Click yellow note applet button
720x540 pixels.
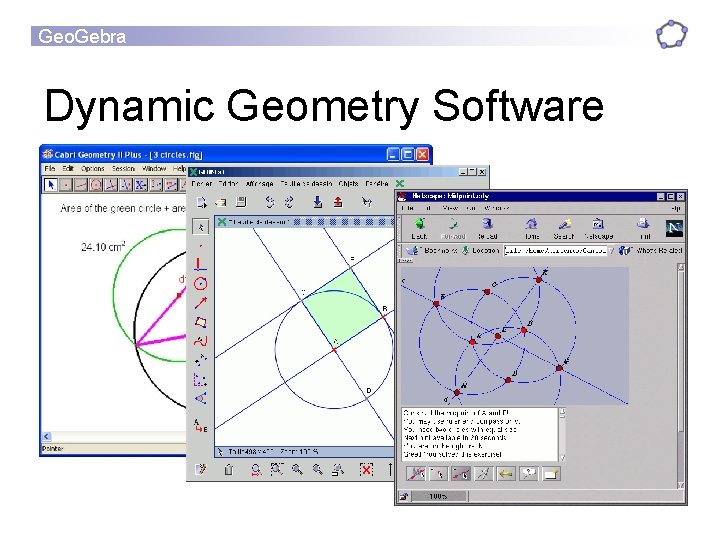551,473
